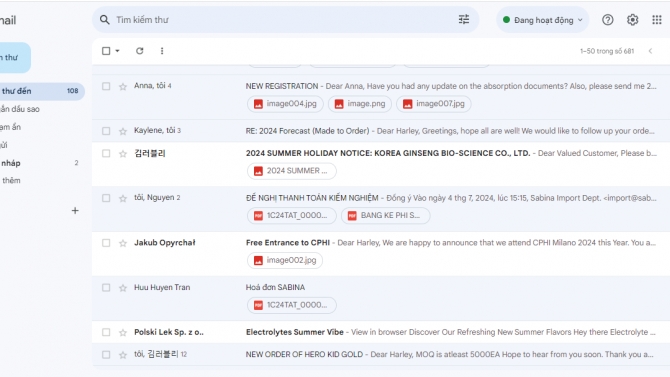
Task: Open 1C24TAT PDF in ĐỀ NGHỊ THANH TOÁN email
Action: [291, 215]
